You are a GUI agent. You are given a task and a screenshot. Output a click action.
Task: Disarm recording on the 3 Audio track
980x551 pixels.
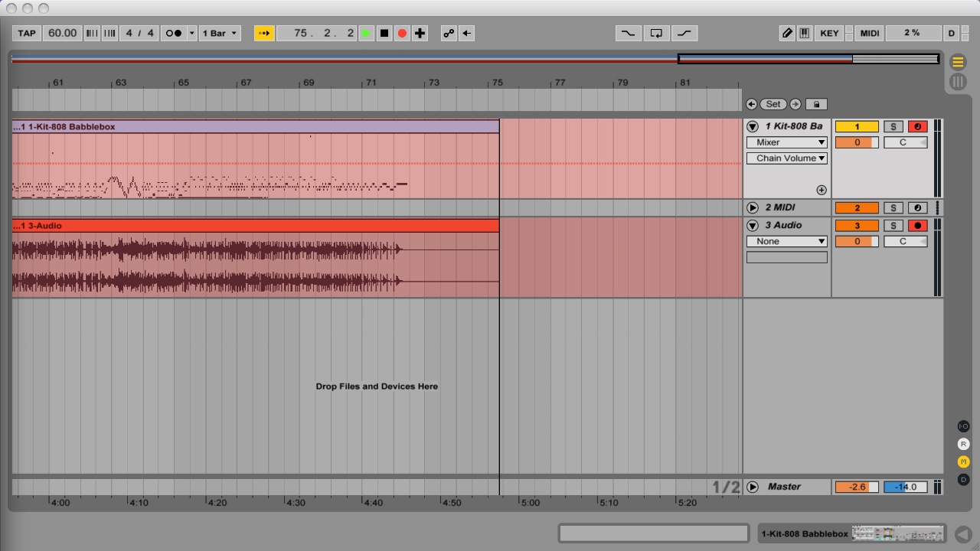[916, 226]
